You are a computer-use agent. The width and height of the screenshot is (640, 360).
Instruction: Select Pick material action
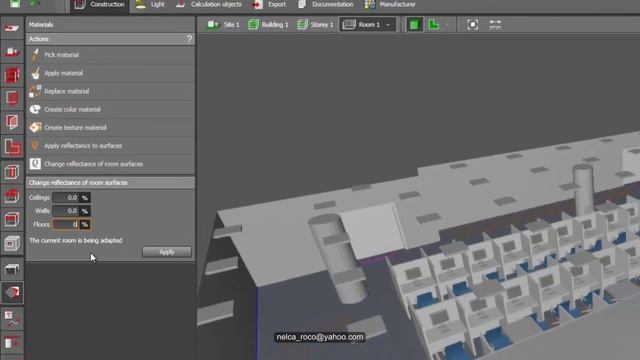[110, 55]
